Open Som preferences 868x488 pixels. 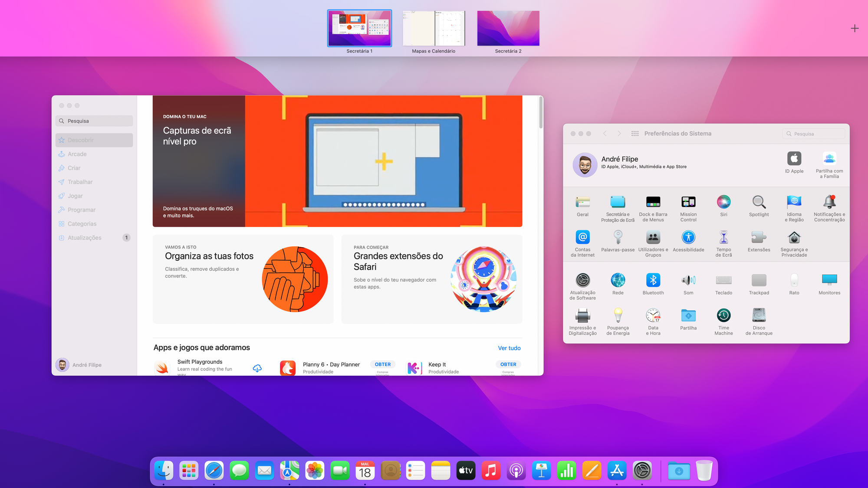688,284
